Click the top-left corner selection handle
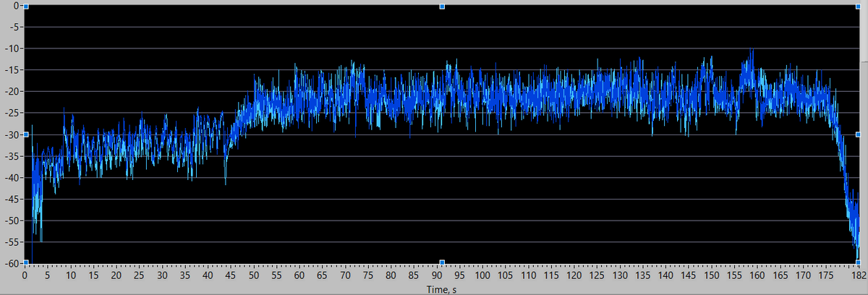The width and height of the screenshot is (868, 295). [x=26, y=6]
